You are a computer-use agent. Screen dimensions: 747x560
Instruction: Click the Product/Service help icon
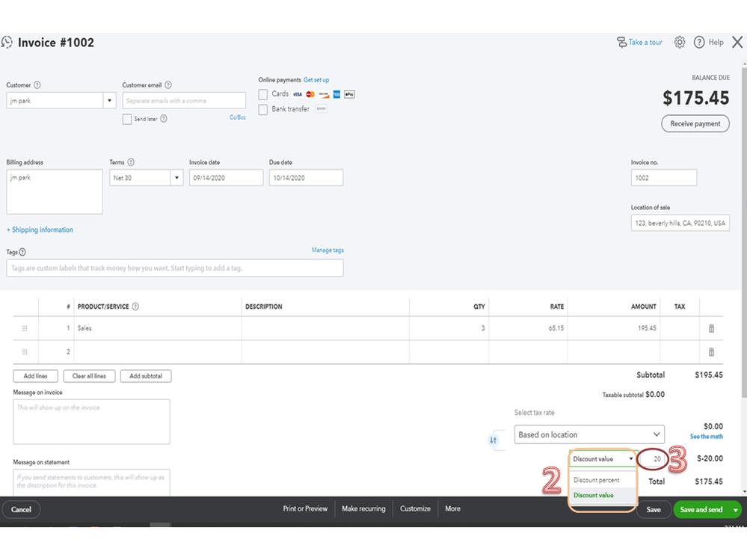135,307
